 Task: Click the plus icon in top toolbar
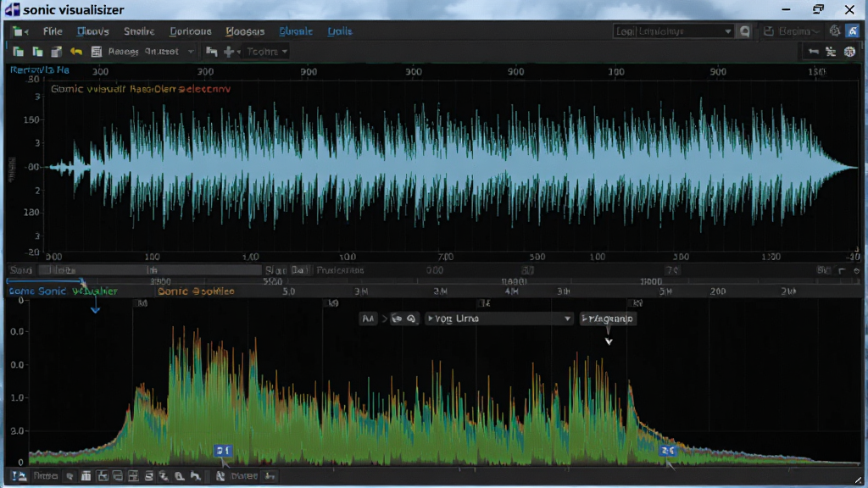(229, 52)
